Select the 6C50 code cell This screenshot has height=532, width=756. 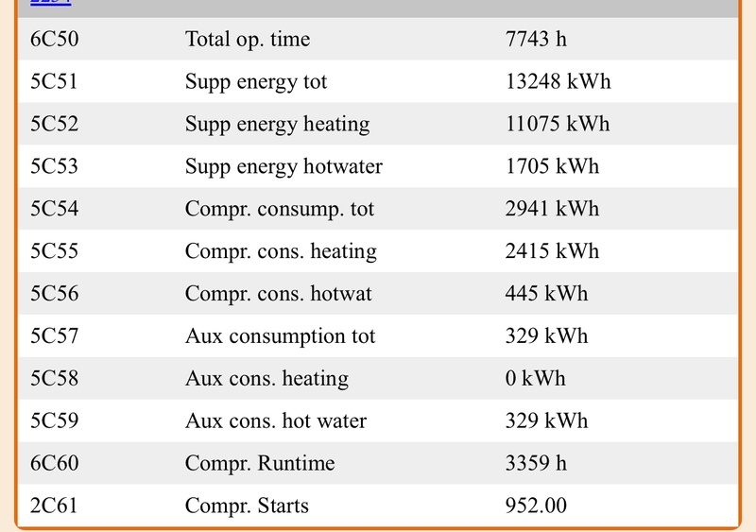coord(54,40)
